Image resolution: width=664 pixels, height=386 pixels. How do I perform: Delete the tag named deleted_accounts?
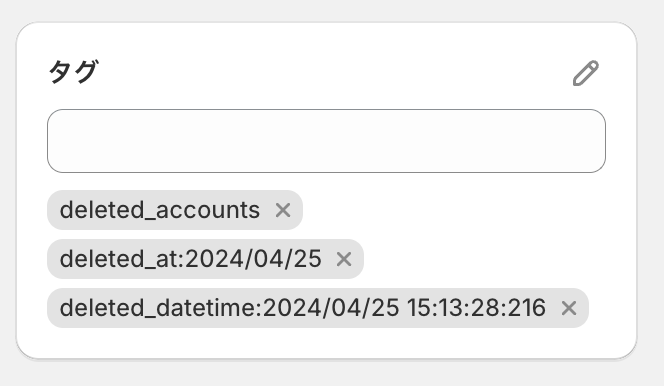point(283,210)
